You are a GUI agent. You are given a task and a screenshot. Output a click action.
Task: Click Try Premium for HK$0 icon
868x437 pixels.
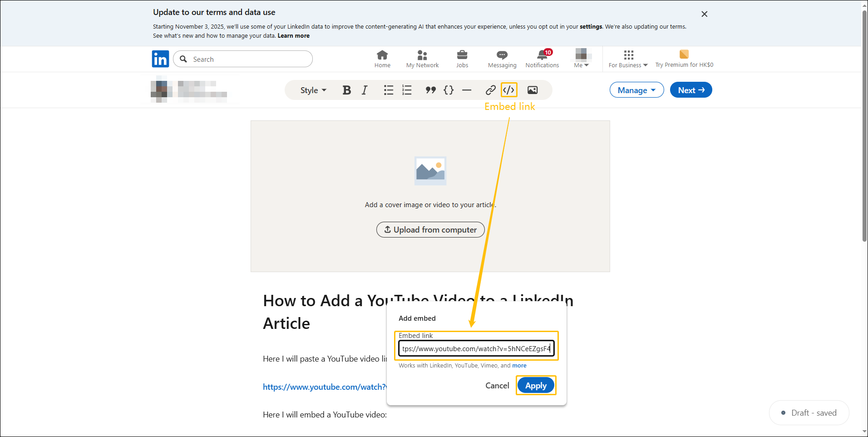(x=684, y=55)
